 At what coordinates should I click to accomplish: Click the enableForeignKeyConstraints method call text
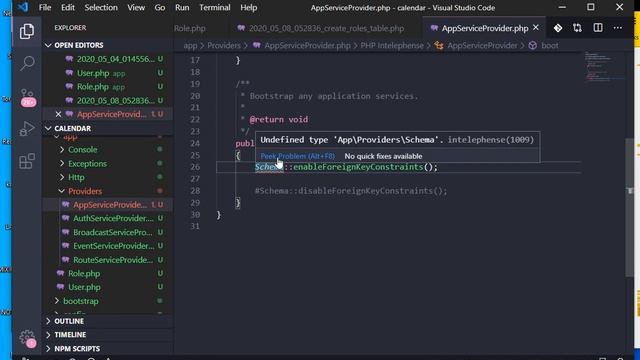358,167
